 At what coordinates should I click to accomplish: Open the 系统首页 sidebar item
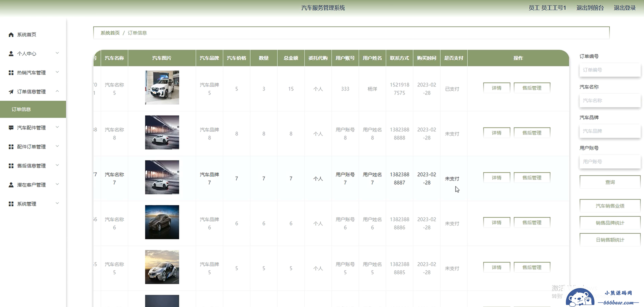point(33,35)
